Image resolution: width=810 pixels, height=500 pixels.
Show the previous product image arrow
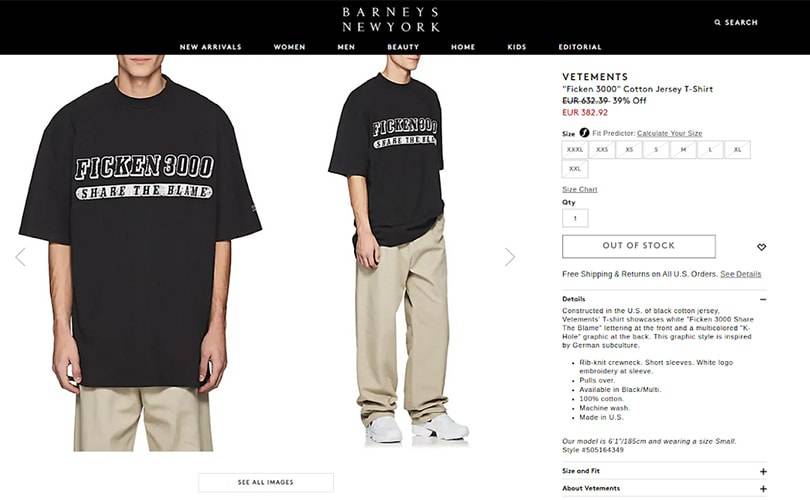pos(21,257)
